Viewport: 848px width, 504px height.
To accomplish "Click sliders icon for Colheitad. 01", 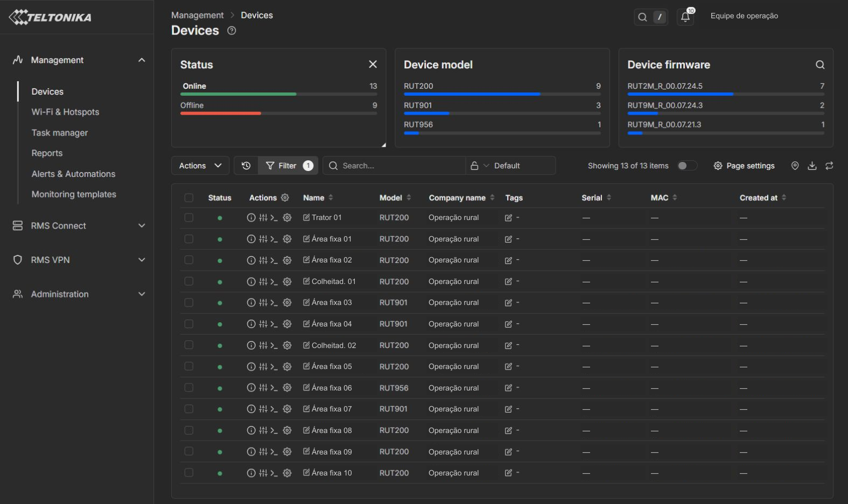I will click(x=263, y=281).
